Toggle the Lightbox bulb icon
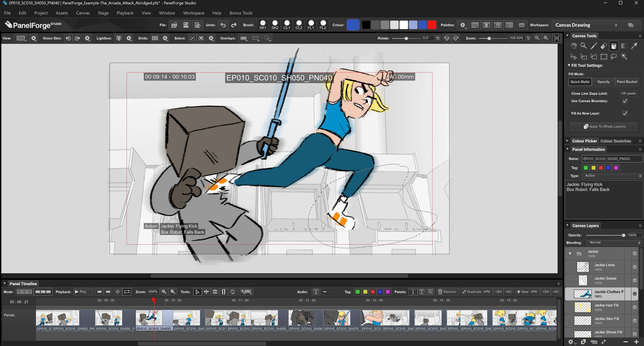 pyautogui.click(x=119, y=38)
